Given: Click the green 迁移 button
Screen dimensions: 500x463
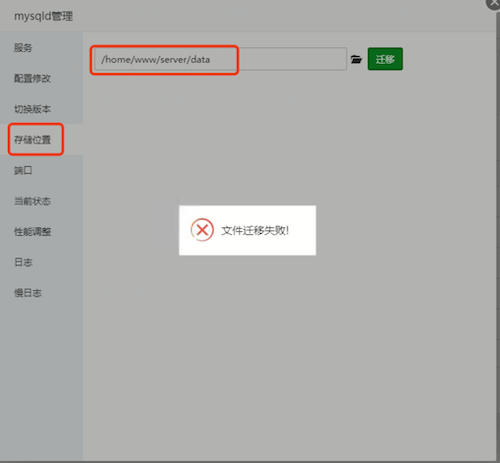Looking at the screenshot, I should point(385,59).
